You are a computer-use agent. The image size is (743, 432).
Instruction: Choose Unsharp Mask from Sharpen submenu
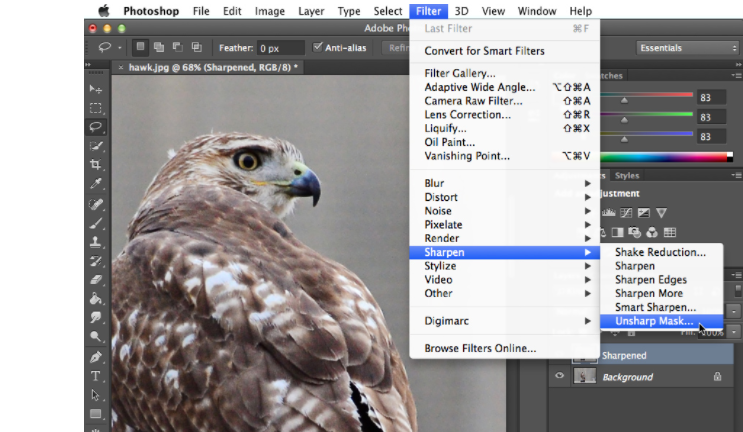(x=655, y=321)
